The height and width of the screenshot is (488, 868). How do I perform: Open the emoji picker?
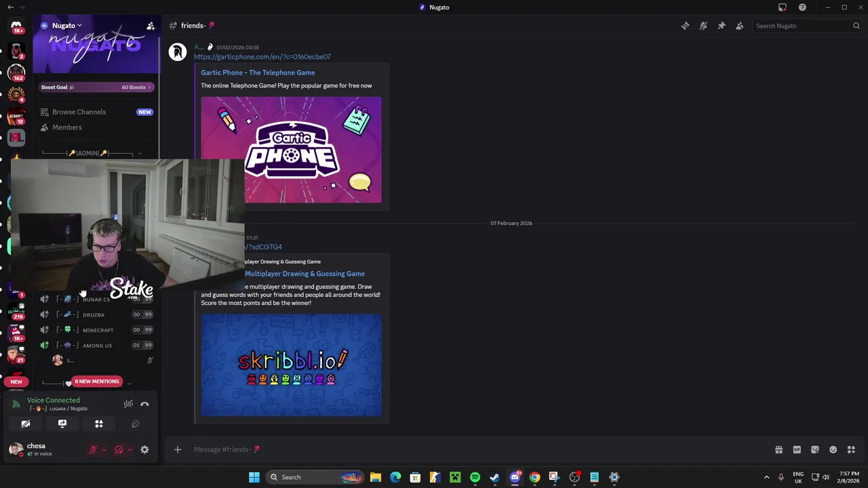[x=833, y=449]
